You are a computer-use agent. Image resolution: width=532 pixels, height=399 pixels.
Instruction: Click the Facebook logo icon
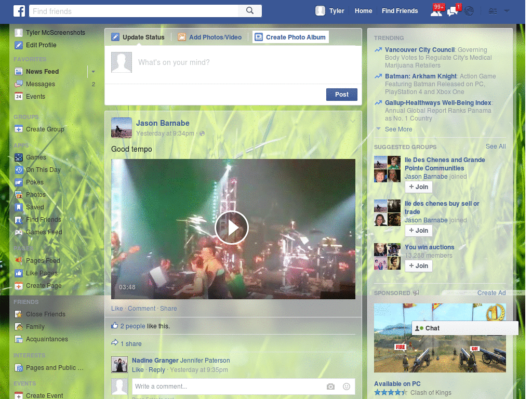pyautogui.click(x=19, y=11)
